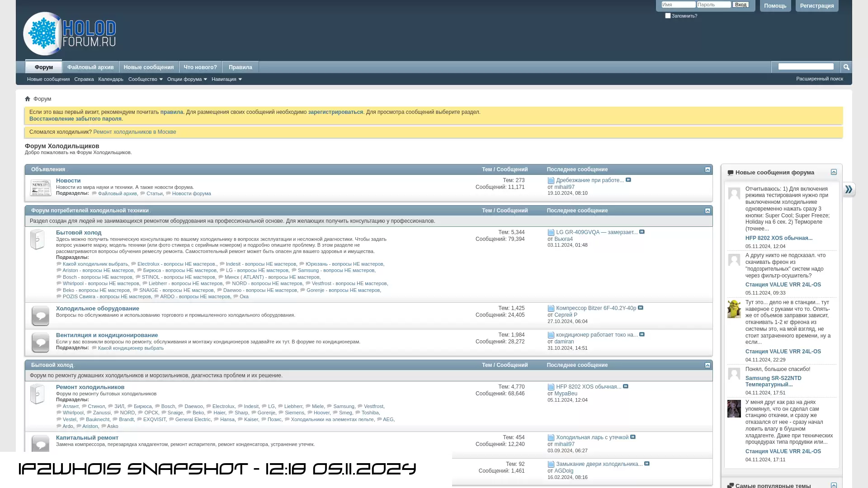Open user mihail97 under Новости last post
The width and height of the screenshot is (868, 488).
coord(564,187)
